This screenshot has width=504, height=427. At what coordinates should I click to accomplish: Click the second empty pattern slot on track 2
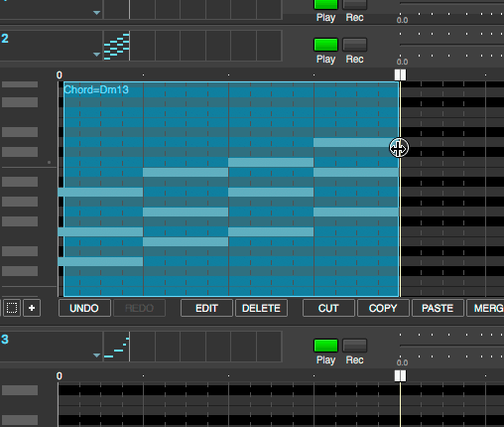pos(168,46)
